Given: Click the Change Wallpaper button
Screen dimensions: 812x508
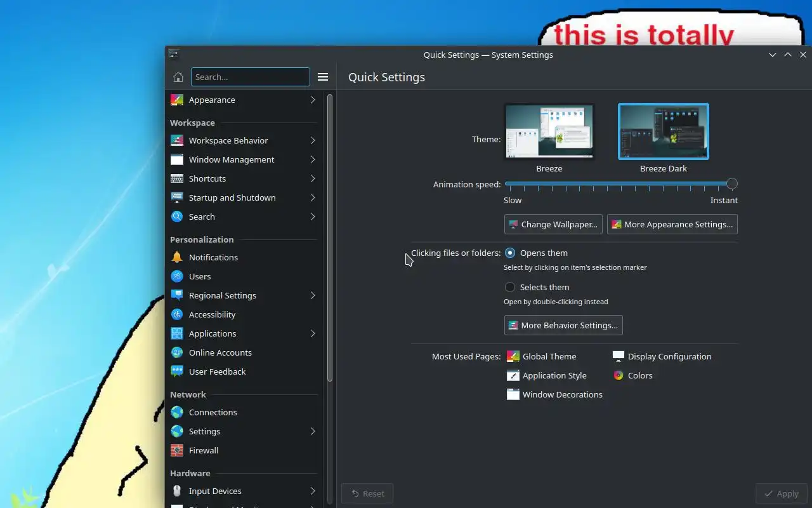Looking at the screenshot, I should tap(553, 224).
